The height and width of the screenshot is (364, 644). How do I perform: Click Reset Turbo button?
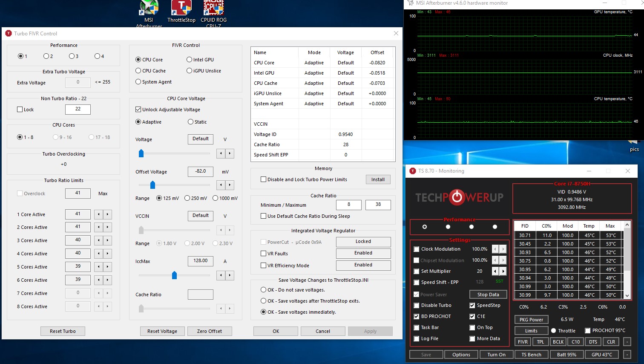tap(63, 331)
